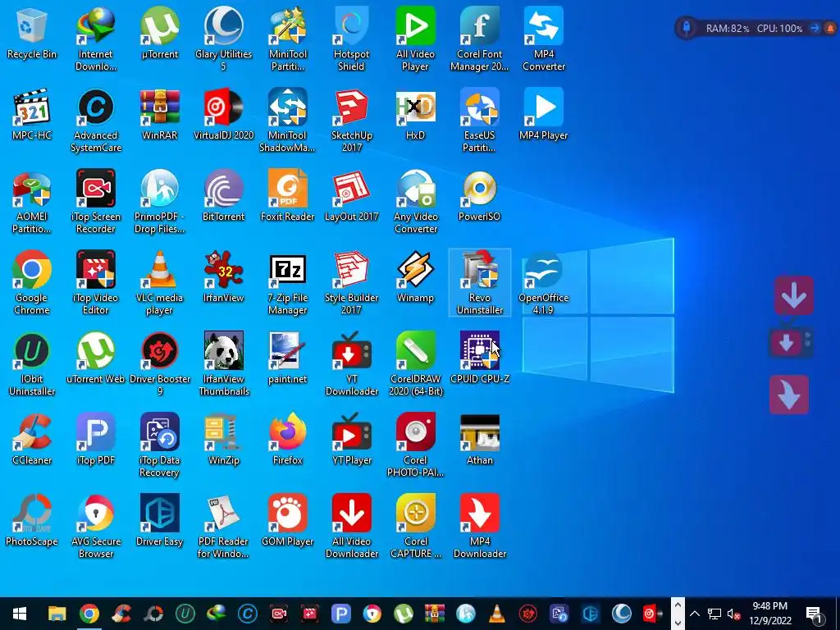
Task: Launch WinRAR from the taskbar
Action: (x=435, y=614)
